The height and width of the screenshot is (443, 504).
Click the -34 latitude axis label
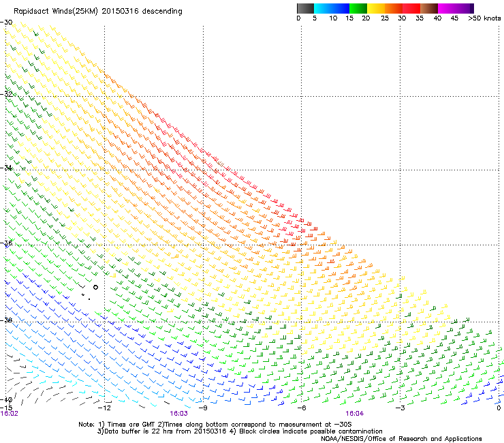pyautogui.click(x=6, y=168)
